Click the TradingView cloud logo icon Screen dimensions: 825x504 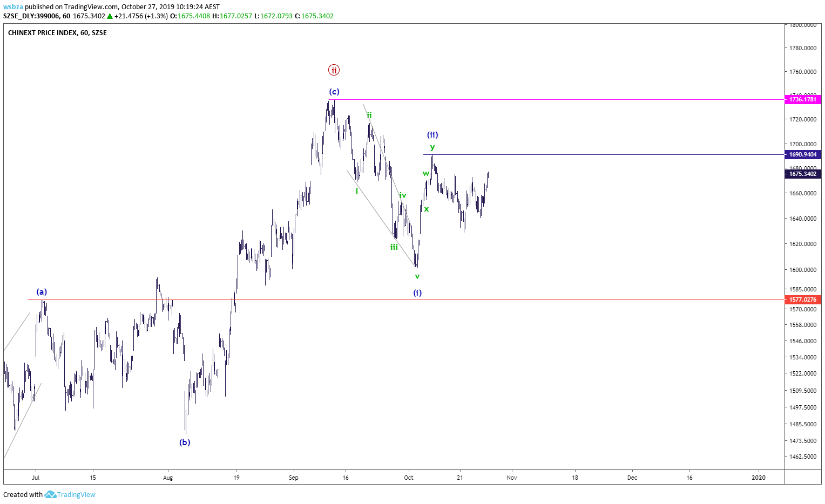pos(50,494)
